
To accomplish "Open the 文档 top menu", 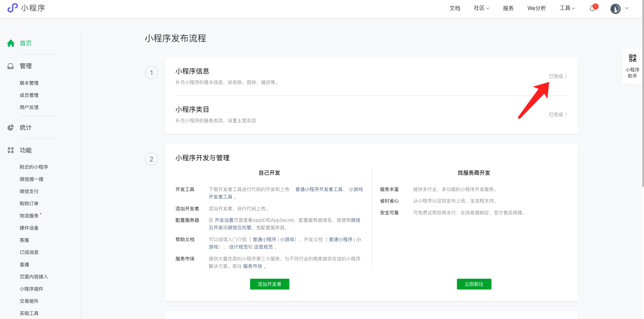I will (x=455, y=8).
